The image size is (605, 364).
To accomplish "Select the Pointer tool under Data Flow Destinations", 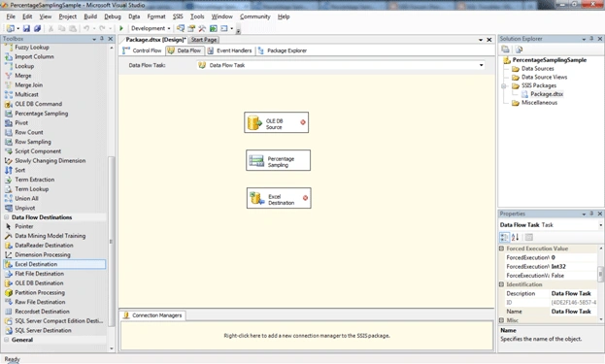I will (x=24, y=226).
